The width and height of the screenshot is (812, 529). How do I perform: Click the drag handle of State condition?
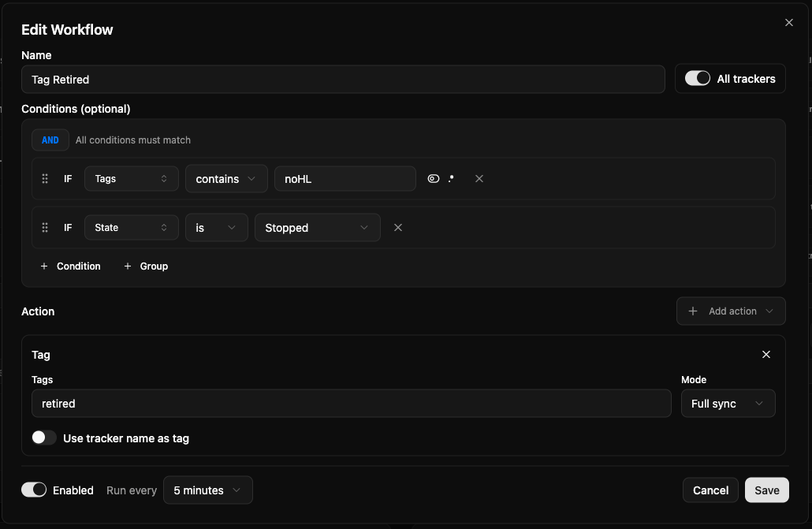click(x=45, y=228)
